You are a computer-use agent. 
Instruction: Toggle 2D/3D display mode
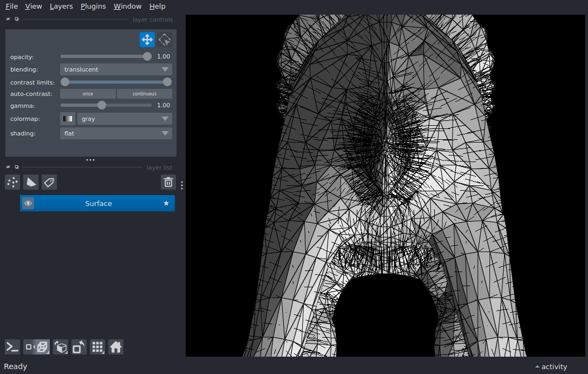tap(37, 347)
